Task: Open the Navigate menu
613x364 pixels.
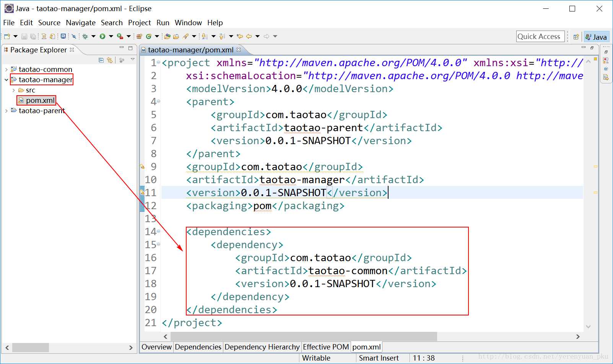Action: tap(81, 23)
